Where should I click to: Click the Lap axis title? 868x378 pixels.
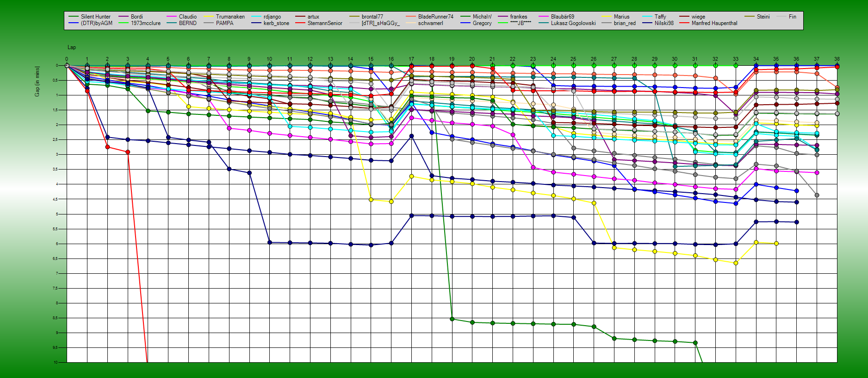click(72, 47)
